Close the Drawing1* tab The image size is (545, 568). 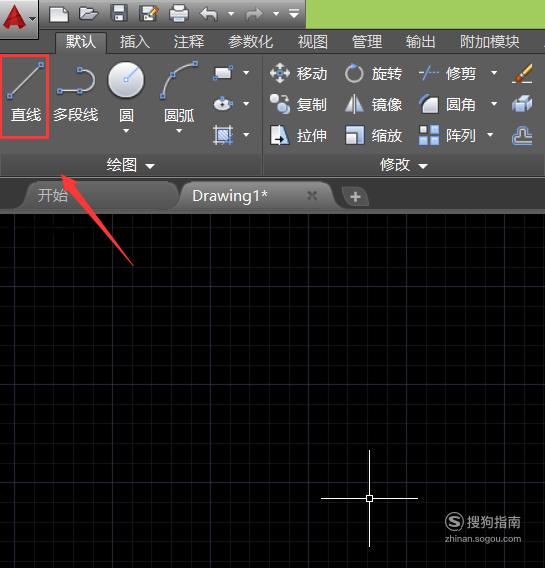312,196
